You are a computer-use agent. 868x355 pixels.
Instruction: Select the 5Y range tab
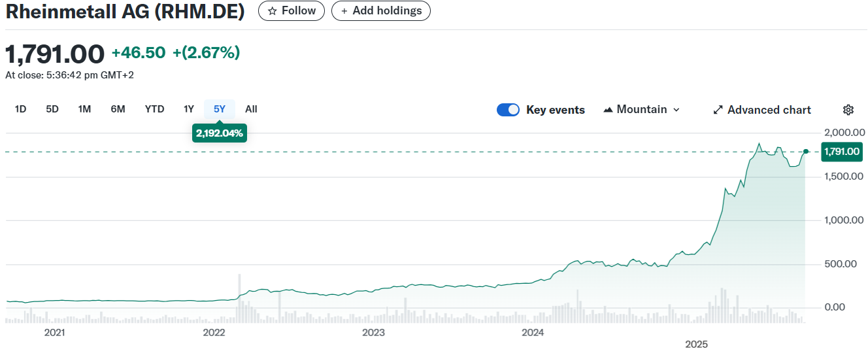click(x=220, y=109)
